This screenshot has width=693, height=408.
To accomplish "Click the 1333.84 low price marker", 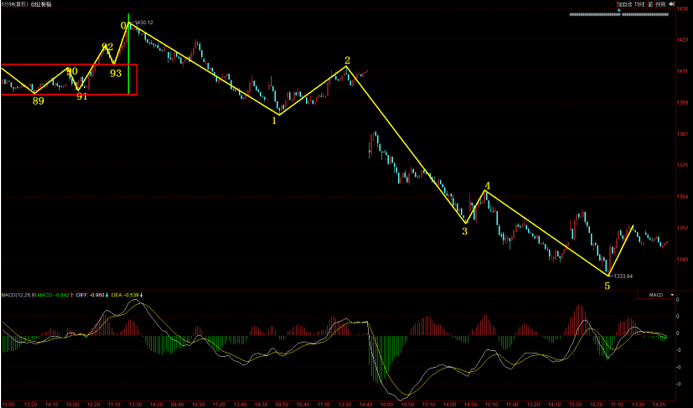I will coord(623,275).
